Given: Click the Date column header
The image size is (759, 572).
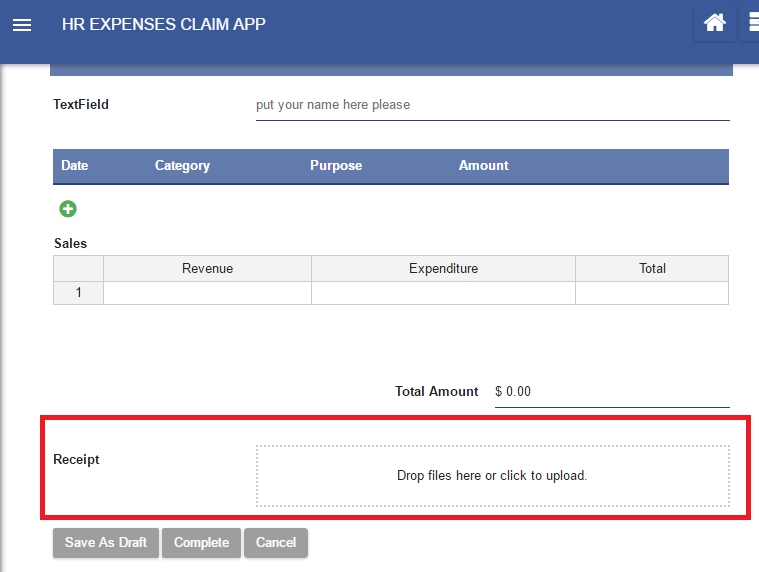Looking at the screenshot, I should pyautogui.click(x=75, y=166).
